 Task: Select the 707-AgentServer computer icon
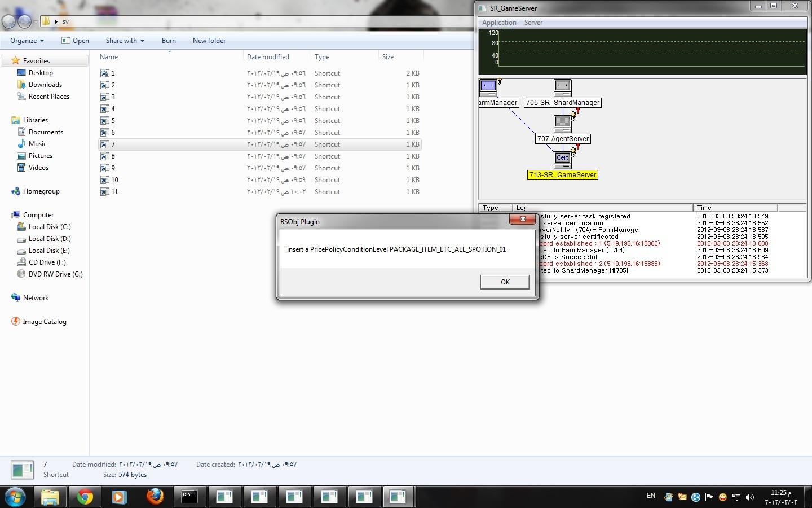[x=562, y=123]
